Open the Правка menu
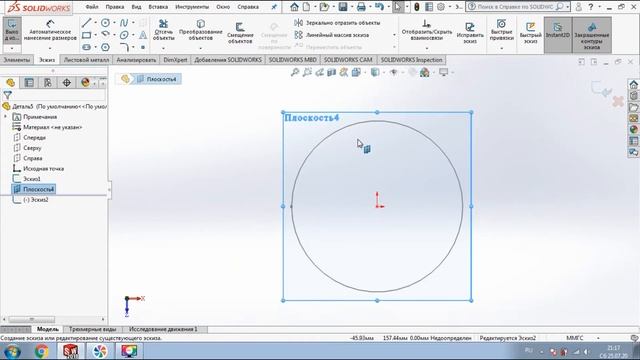This screenshot has height=360, width=640. click(x=115, y=7)
